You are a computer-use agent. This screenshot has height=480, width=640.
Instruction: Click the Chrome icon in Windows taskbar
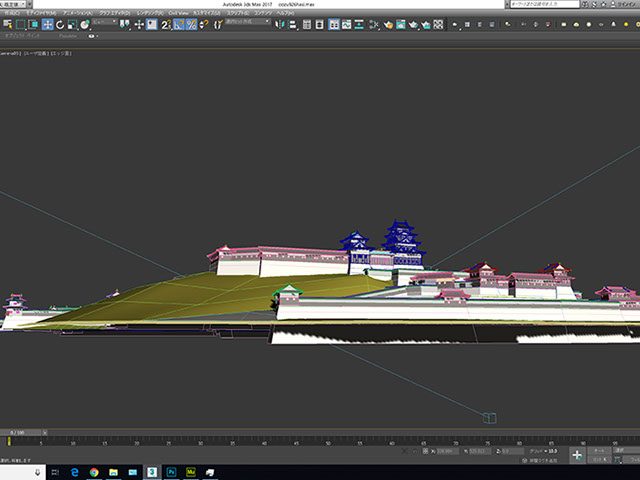(x=93, y=471)
